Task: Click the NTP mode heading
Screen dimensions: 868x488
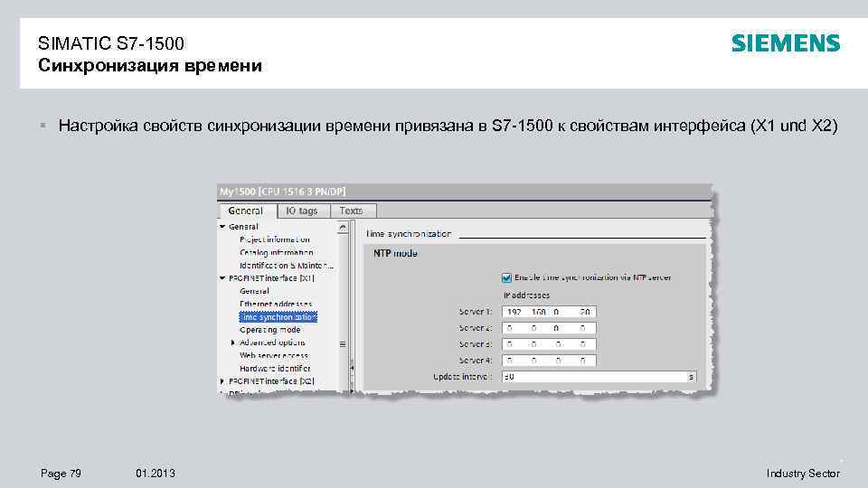Action: pos(395,253)
